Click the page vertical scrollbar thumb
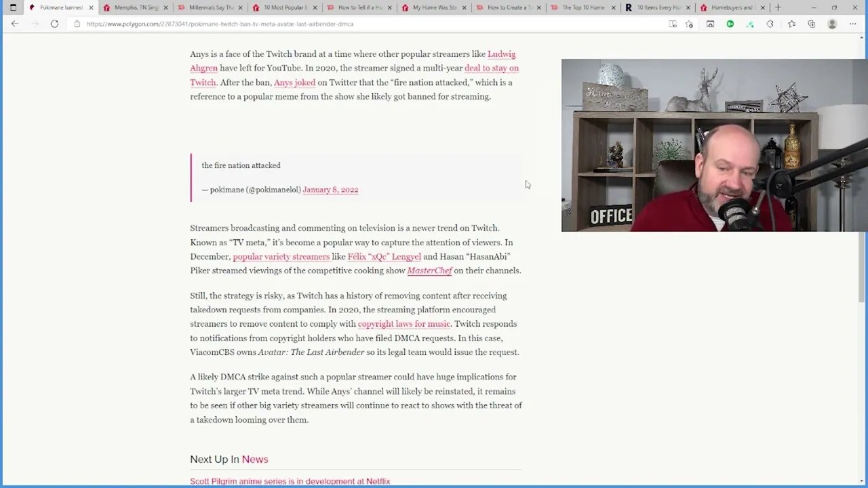This screenshot has height=488, width=868. point(863,266)
